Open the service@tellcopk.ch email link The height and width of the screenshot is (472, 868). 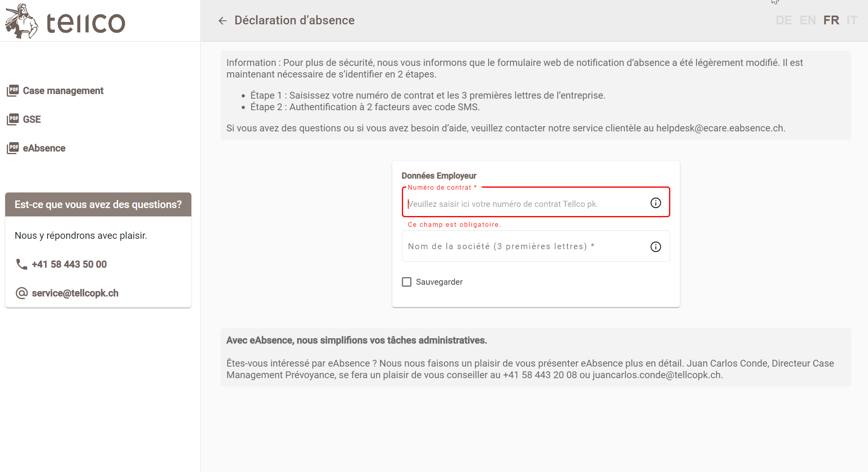point(75,293)
